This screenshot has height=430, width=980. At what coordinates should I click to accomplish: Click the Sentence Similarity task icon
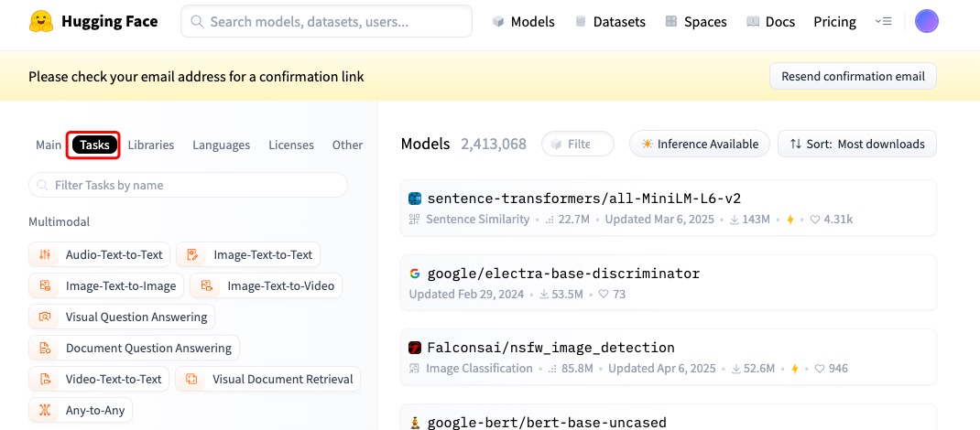[x=414, y=219]
